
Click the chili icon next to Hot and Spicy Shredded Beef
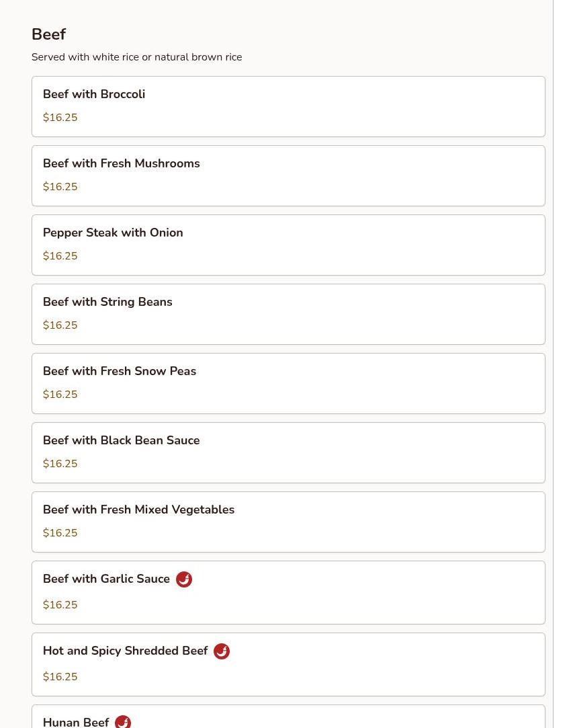click(x=221, y=651)
